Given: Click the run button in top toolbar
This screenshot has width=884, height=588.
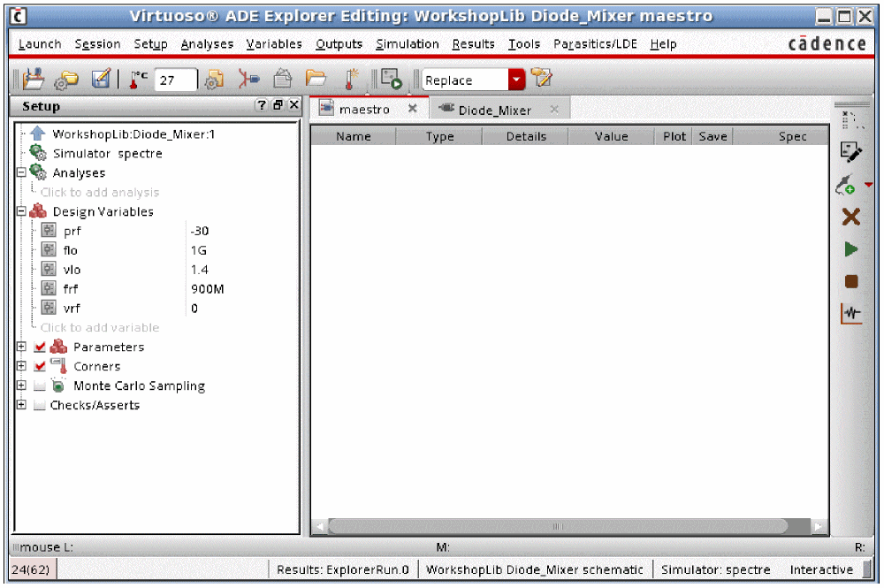Looking at the screenshot, I should (x=392, y=80).
